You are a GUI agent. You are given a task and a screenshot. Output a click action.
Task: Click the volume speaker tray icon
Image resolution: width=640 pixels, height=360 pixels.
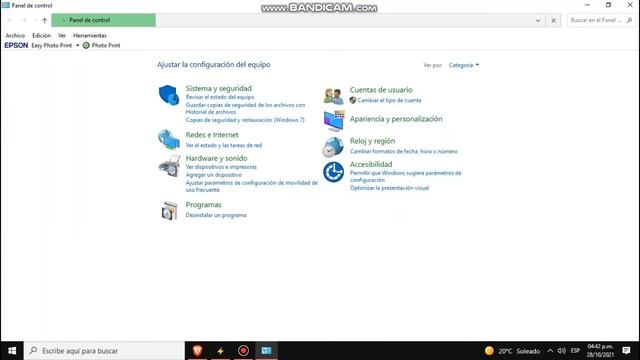[562, 351]
